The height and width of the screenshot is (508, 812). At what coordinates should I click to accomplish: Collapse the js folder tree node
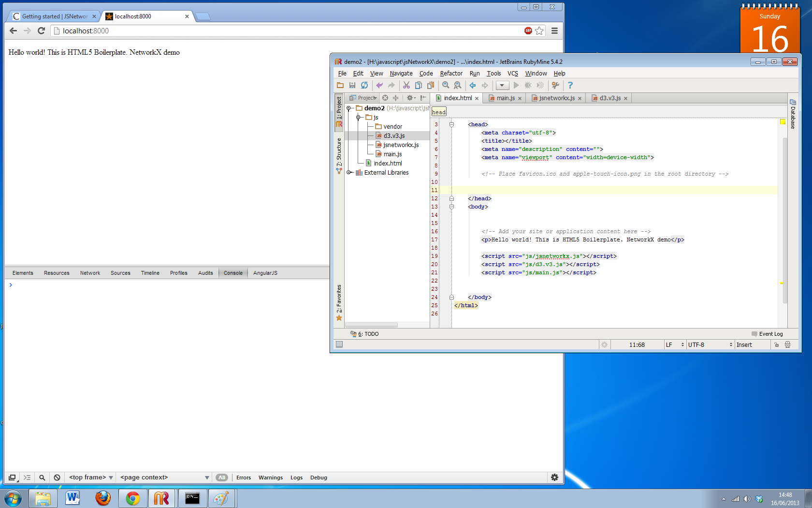[358, 118]
